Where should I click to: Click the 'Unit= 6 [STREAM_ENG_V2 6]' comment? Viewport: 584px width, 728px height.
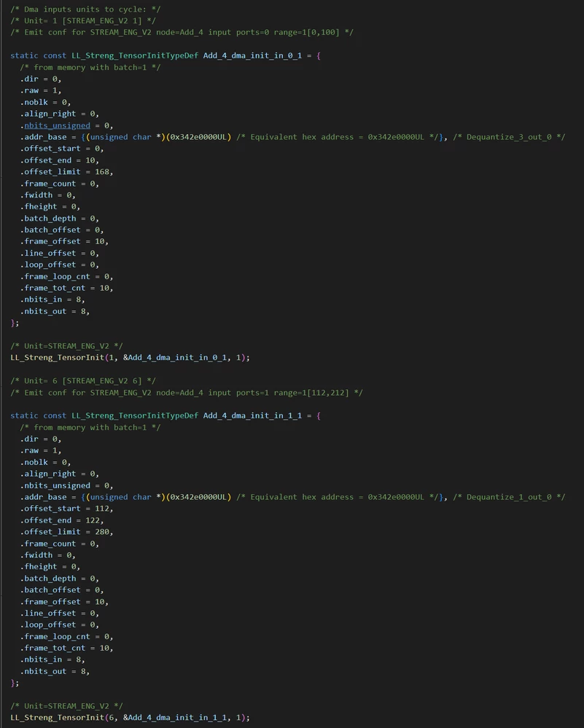pos(83,380)
